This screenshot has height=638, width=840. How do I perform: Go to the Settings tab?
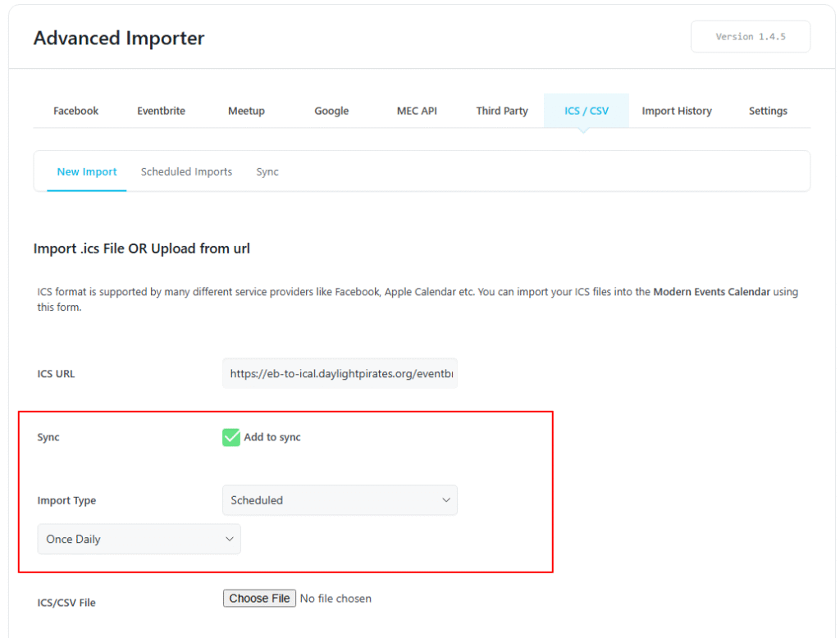click(768, 111)
